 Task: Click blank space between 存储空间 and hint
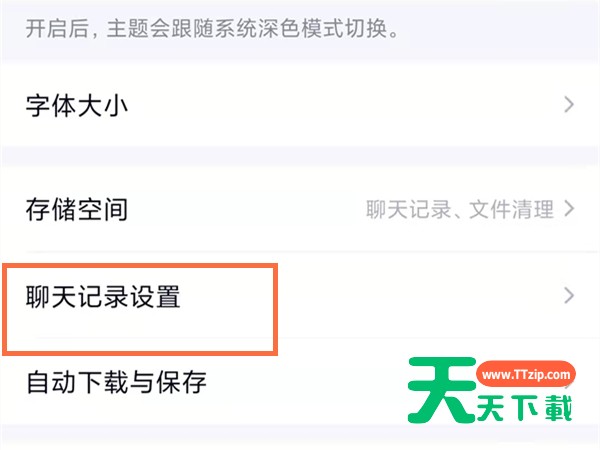point(250,210)
